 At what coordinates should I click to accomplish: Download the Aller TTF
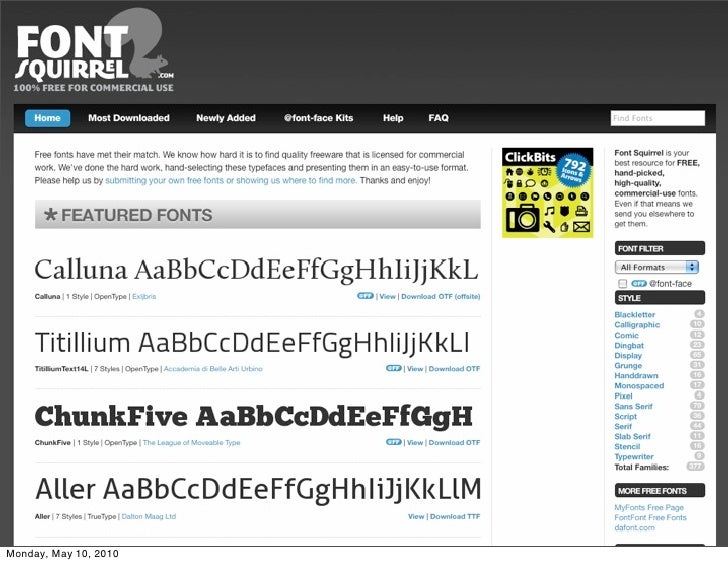point(455,516)
